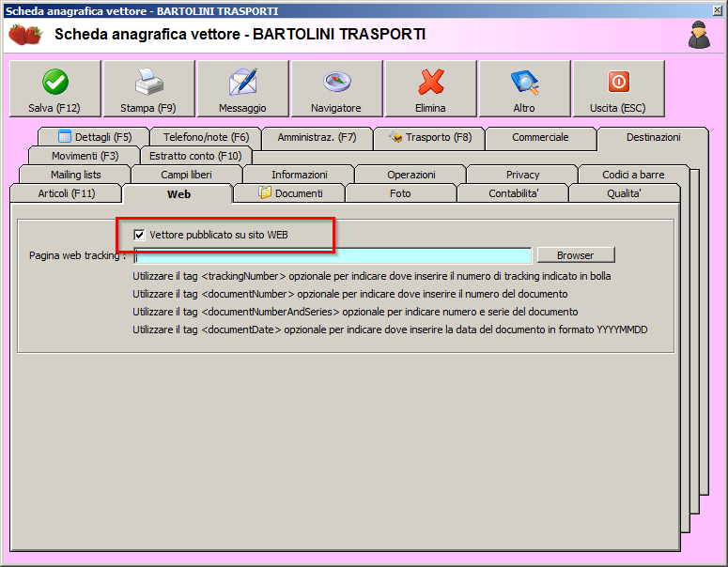Click the red power Uscita (ESC) icon
Screen dimensions: 728x567
coord(619,82)
